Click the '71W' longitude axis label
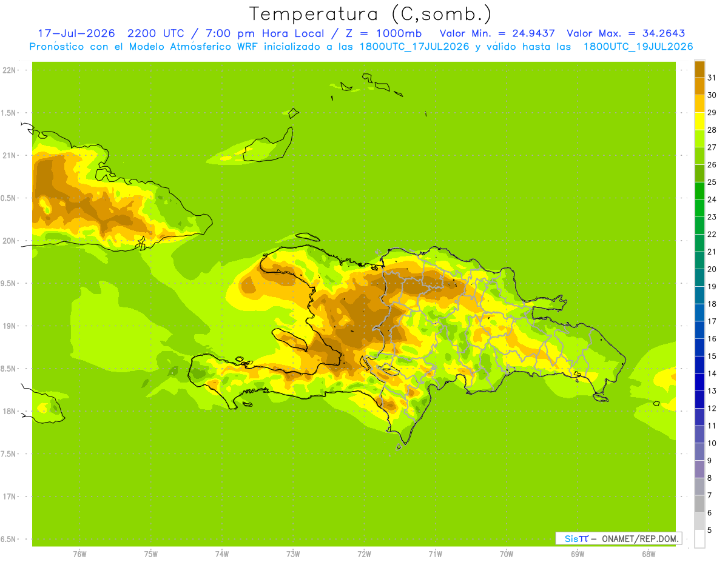Viewport: 728px width, 562px height. click(435, 554)
